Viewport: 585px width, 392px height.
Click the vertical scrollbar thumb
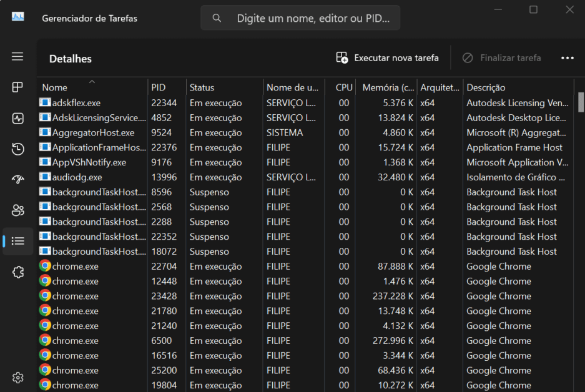[581, 102]
